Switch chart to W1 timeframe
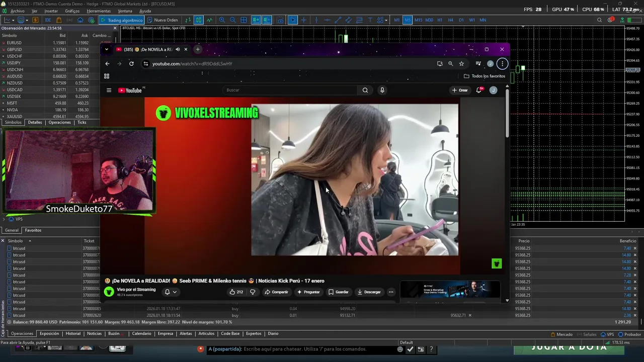Screen dimensions: 644x362 [472, 20]
